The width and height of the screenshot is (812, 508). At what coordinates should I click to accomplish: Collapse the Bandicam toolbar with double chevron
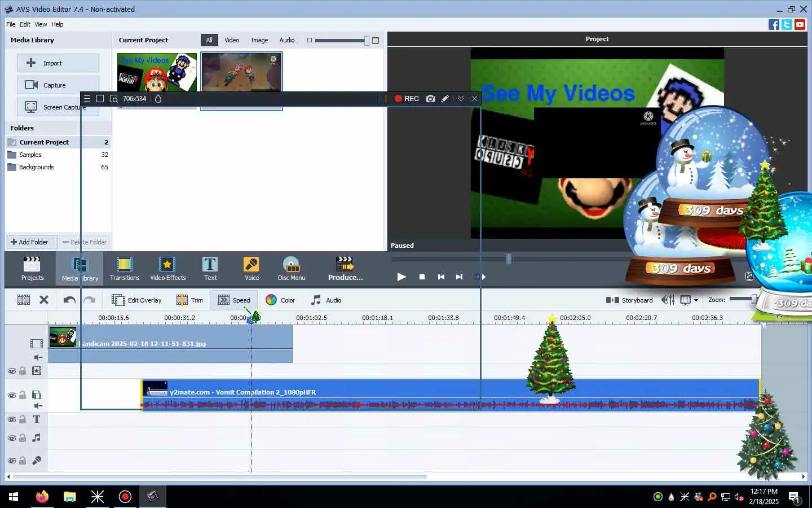(x=461, y=98)
